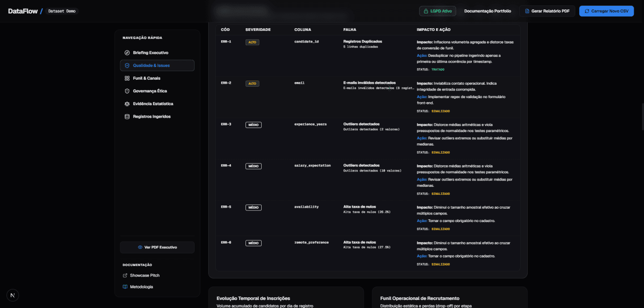The image size is (644, 308).
Task: Open Showcase Pitch link
Action: pos(141,275)
